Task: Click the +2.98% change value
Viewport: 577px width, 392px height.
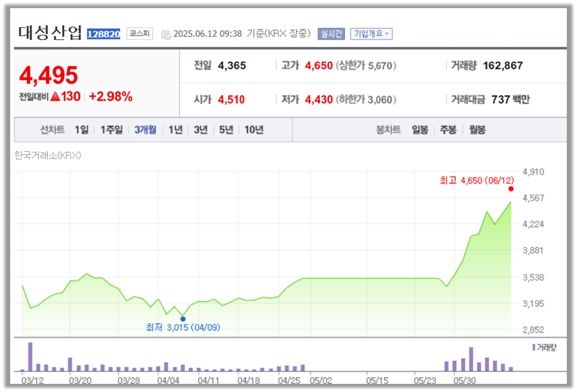Action: pos(111,96)
